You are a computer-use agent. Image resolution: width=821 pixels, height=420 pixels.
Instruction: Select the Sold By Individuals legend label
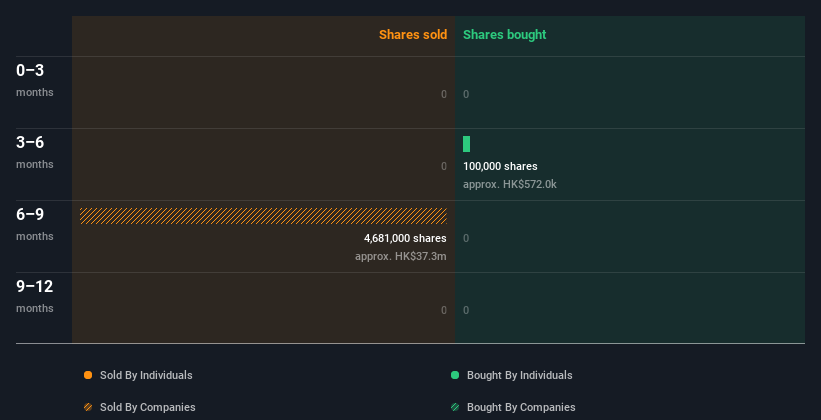pos(146,375)
